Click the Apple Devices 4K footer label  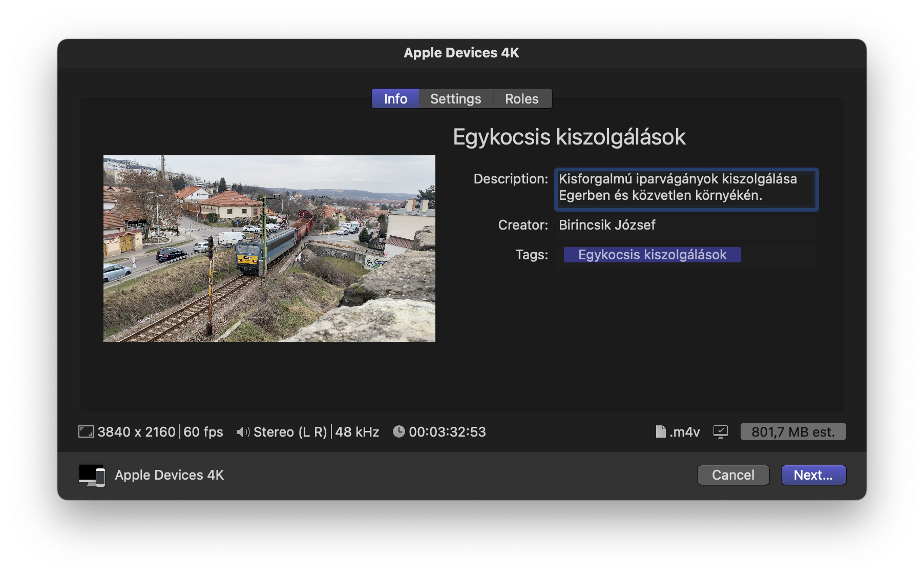[x=170, y=475]
